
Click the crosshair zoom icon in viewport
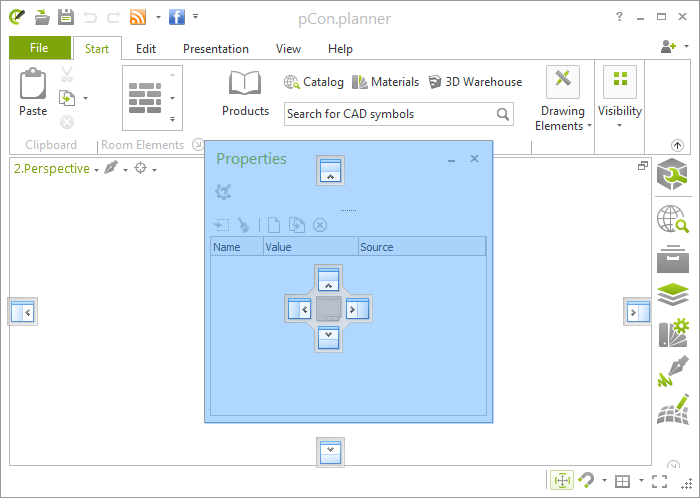(x=141, y=168)
